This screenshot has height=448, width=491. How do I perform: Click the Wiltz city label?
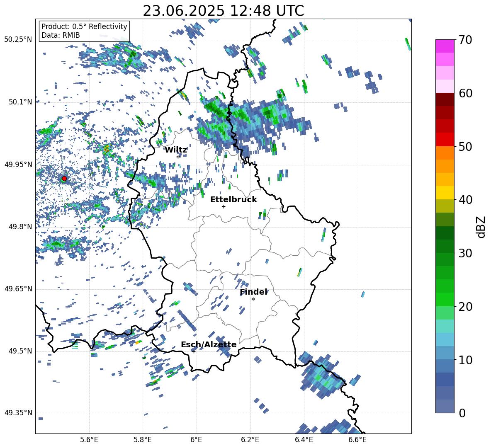(x=176, y=150)
